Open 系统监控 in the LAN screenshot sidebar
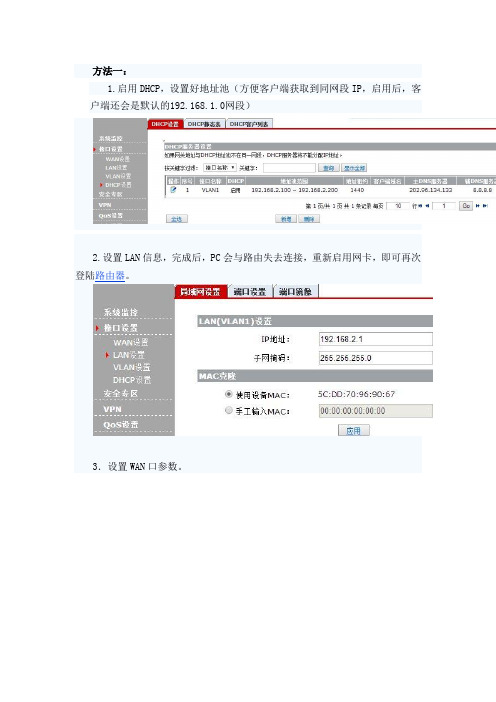This screenshot has width=496, height=702. (121, 312)
